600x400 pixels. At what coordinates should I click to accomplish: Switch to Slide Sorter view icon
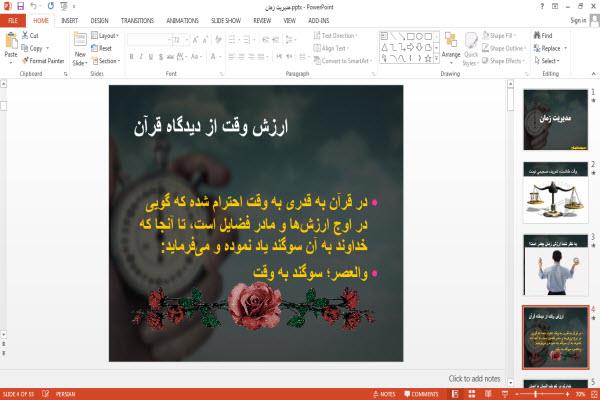pos(472,394)
